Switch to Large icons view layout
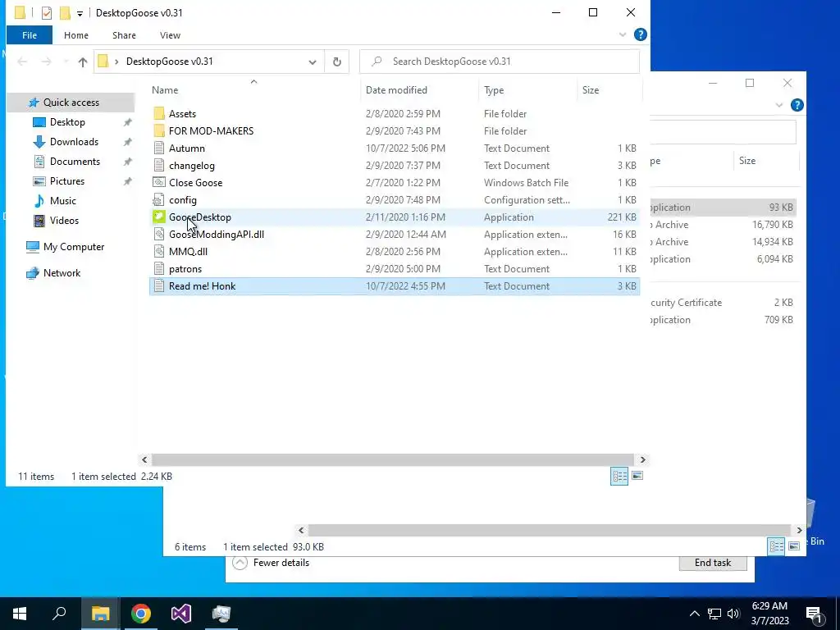840x630 pixels. click(637, 476)
